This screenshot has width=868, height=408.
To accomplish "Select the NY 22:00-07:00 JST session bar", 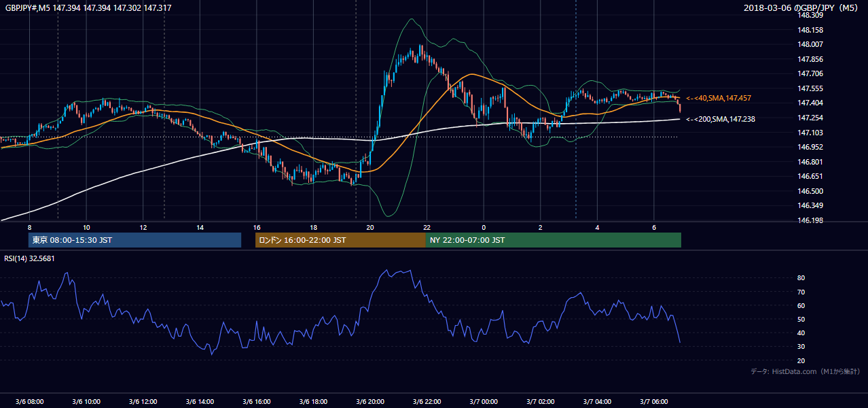I will click(x=554, y=240).
